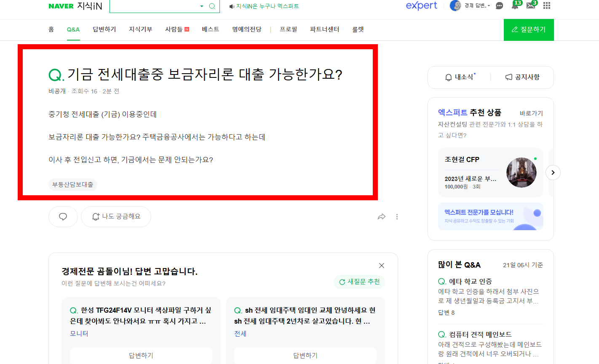Go to the 홈 tab

[x=51, y=29]
